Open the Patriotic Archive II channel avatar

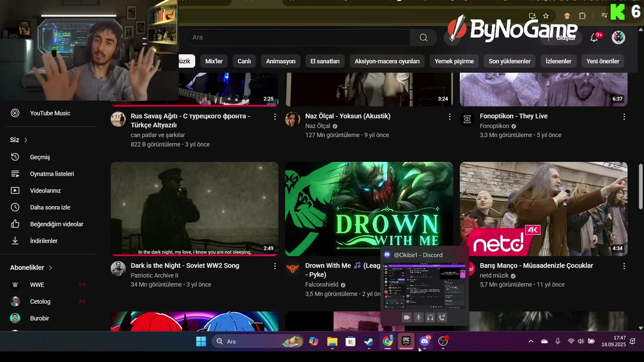tap(118, 268)
